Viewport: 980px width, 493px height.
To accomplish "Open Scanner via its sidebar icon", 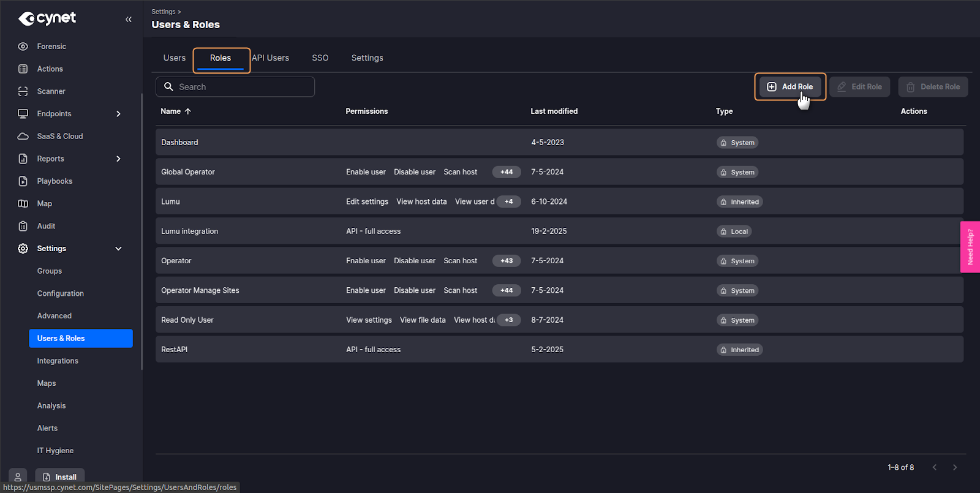I will [23, 91].
